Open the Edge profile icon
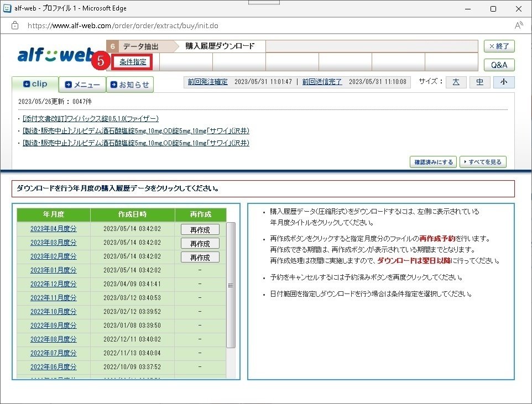 [7, 8]
